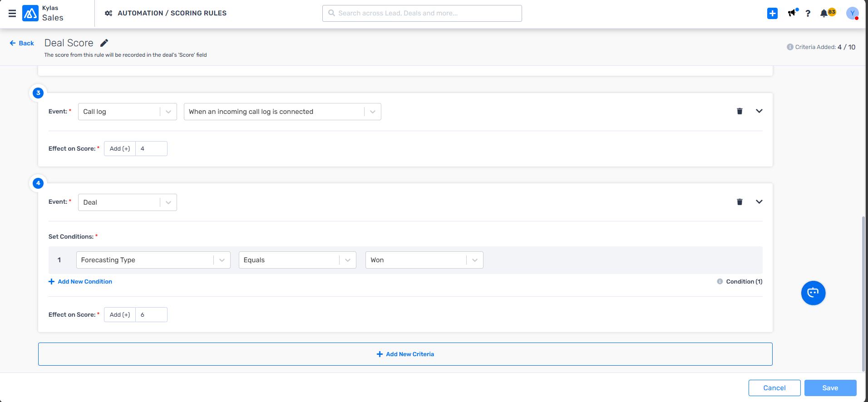This screenshot has height=402, width=868.
Task: Collapse criteria 3 using its chevron
Action: (759, 111)
